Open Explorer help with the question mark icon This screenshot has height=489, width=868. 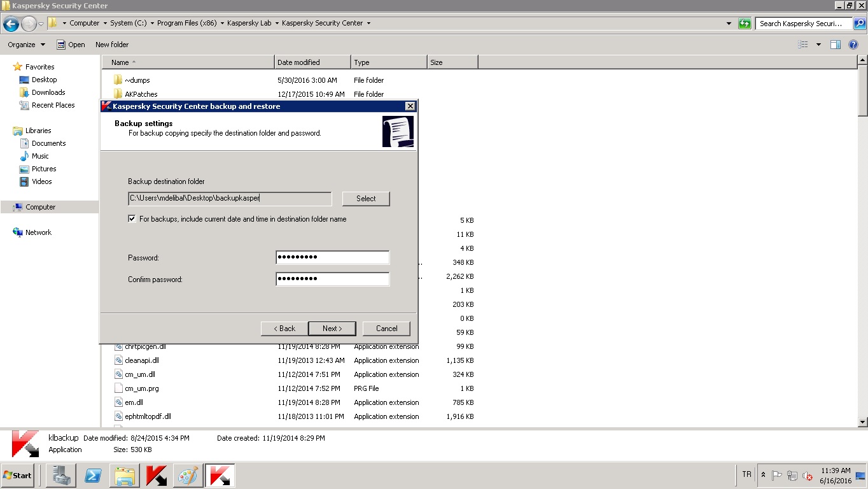(853, 45)
